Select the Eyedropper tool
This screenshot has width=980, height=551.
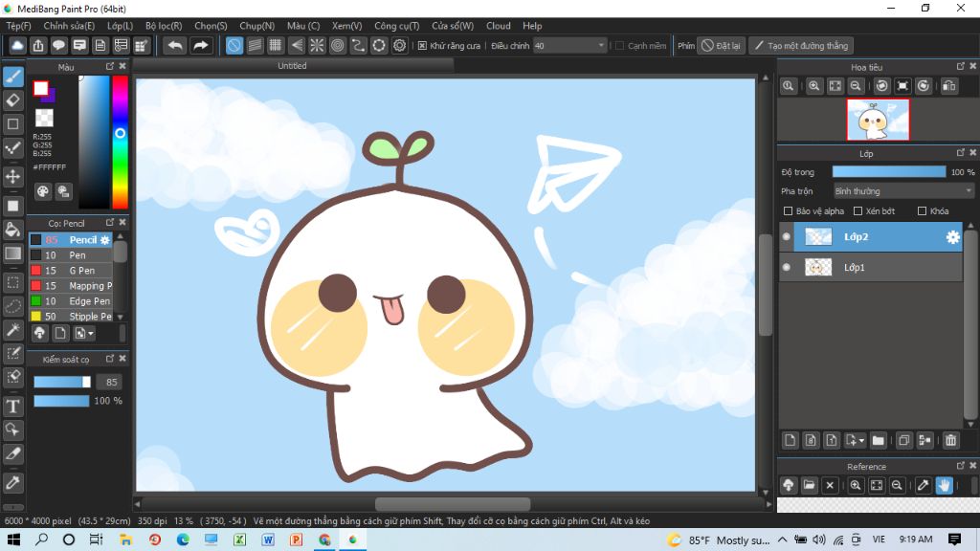[x=13, y=483]
